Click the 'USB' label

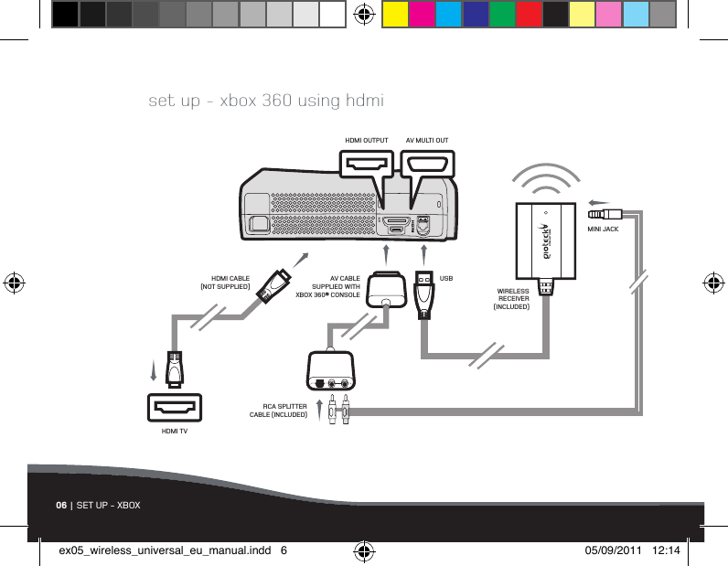coord(446,279)
